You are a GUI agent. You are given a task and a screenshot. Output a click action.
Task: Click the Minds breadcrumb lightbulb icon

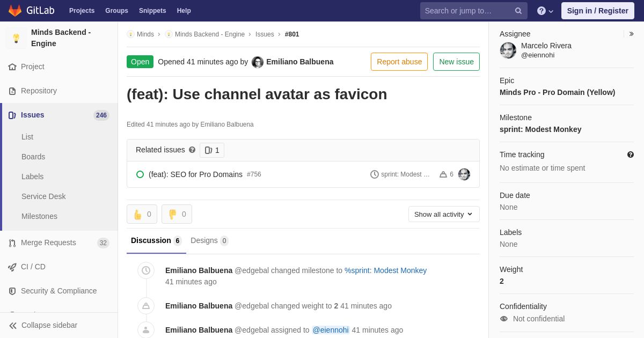(x=130, y=34)
